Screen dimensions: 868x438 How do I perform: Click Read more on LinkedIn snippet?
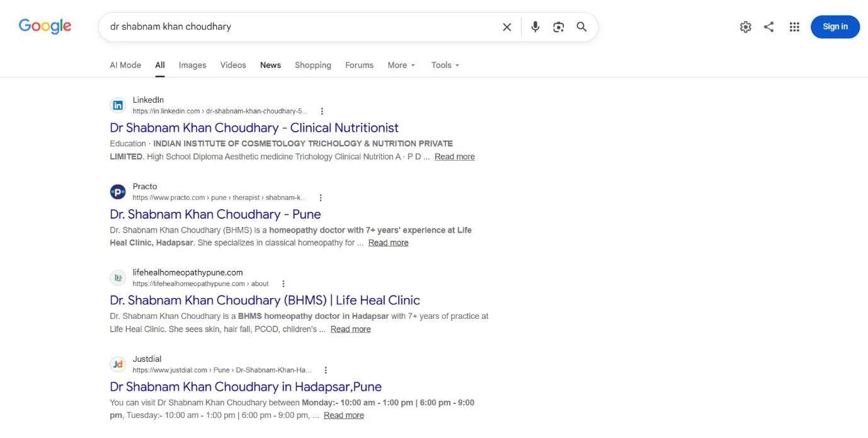point(455,157)
